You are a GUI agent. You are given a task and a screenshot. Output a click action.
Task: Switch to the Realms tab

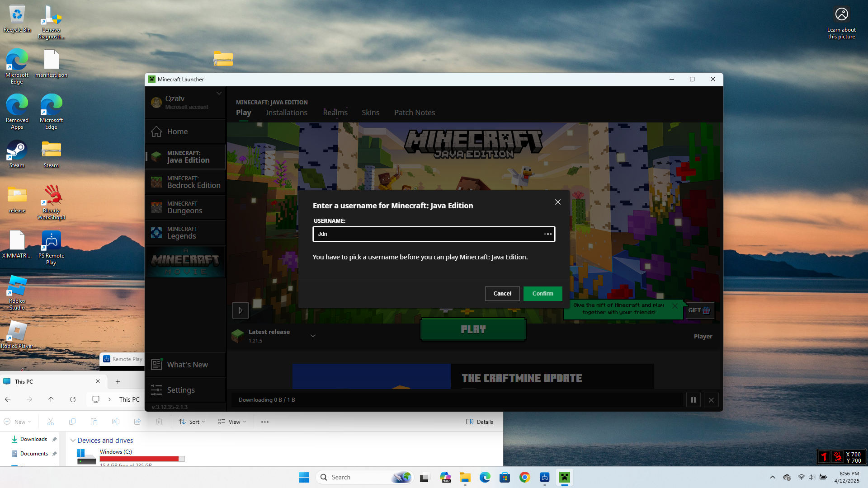point(335,113)
